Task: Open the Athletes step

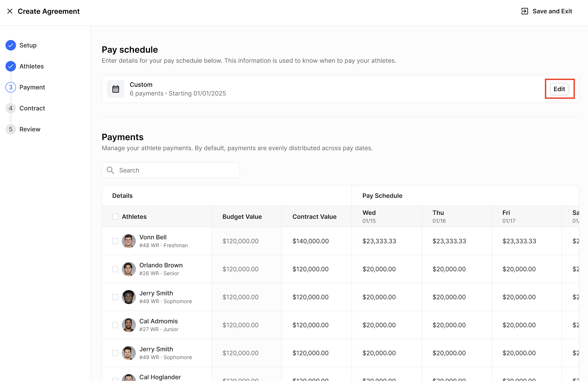Action: (32, 66)
